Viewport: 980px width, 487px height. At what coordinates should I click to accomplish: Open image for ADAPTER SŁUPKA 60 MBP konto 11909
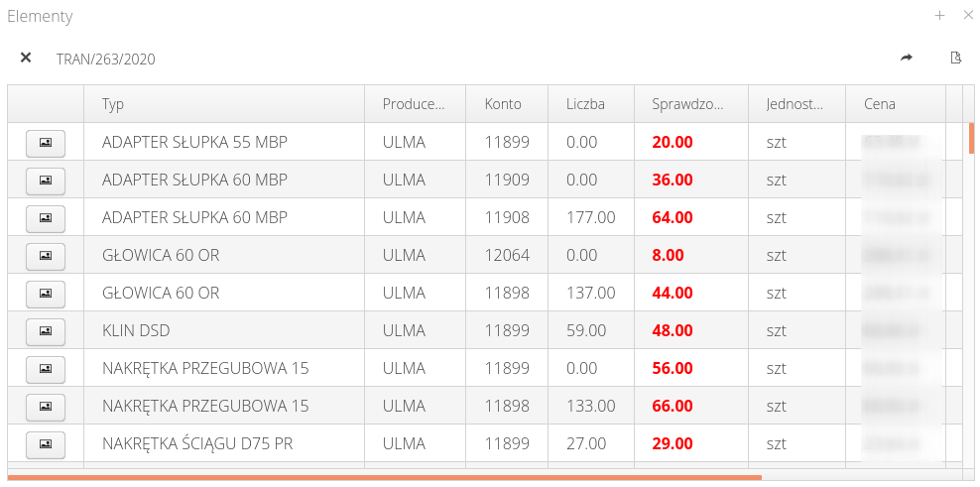[x=45, y=181]
